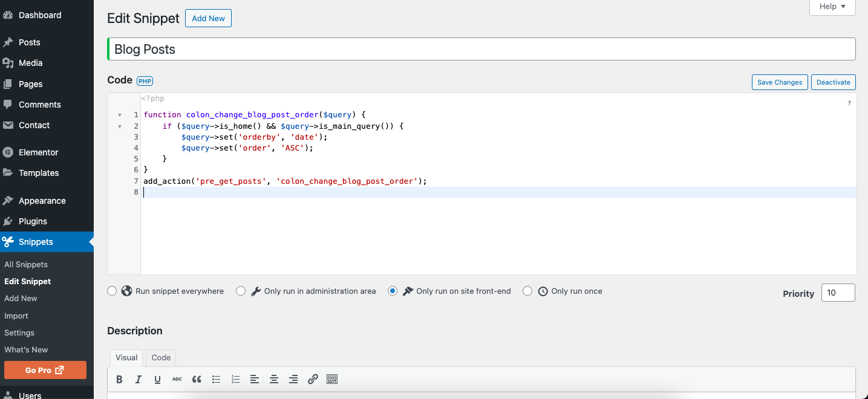Select Run snippet everywhere option
868x399 pixels.
tap(112, 291)
